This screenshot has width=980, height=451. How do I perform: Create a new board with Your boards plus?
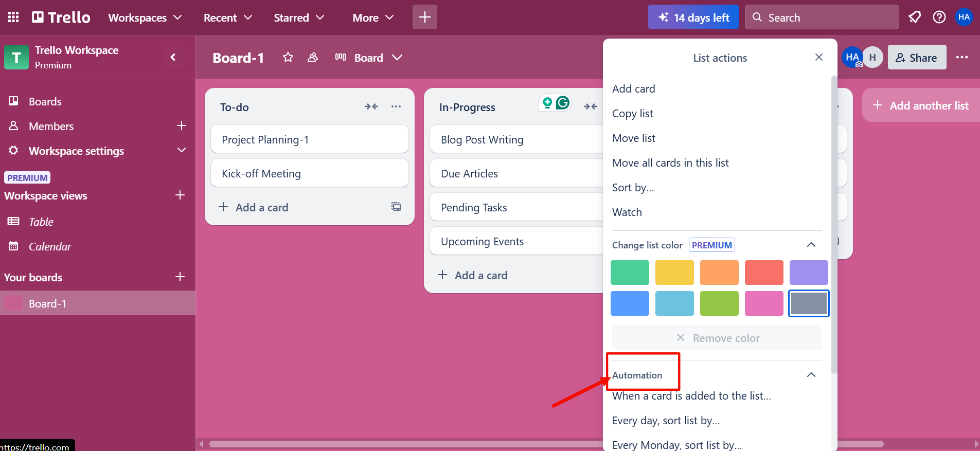coord(180,277)
